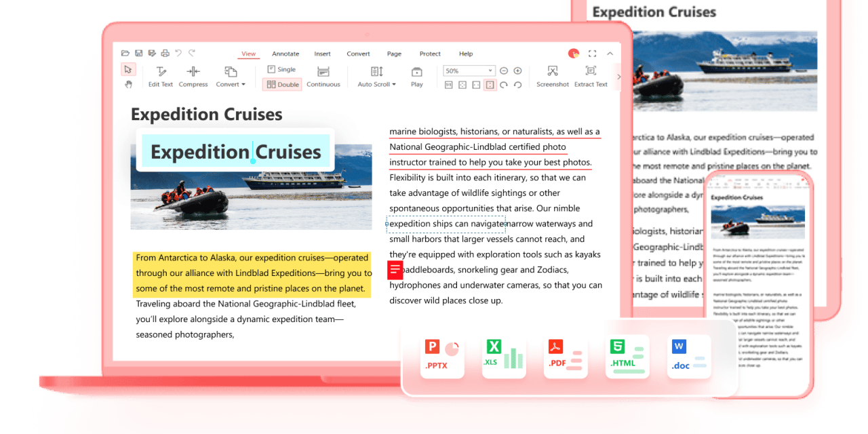Image resolution: width=868 pixels, height=434 pixels.
Task: Take a Screenshot with the toolbar tool
Action: click(x=553, y=76)
